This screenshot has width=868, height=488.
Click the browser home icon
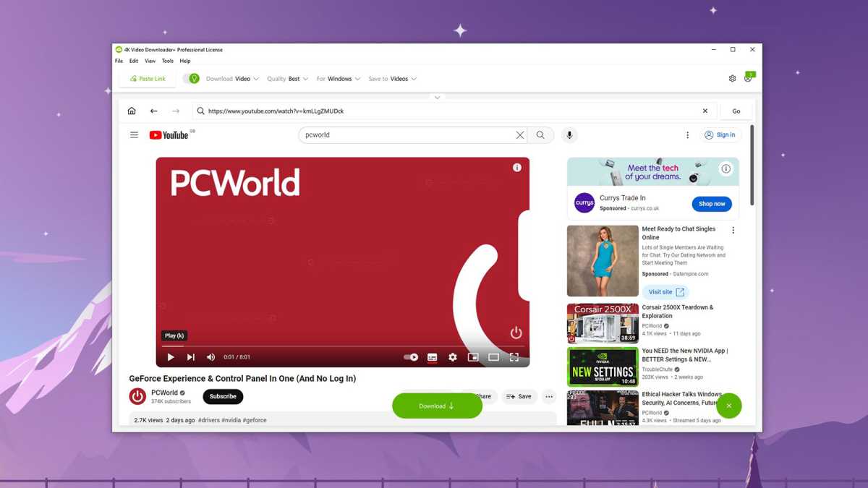click(x=132, y=111)
